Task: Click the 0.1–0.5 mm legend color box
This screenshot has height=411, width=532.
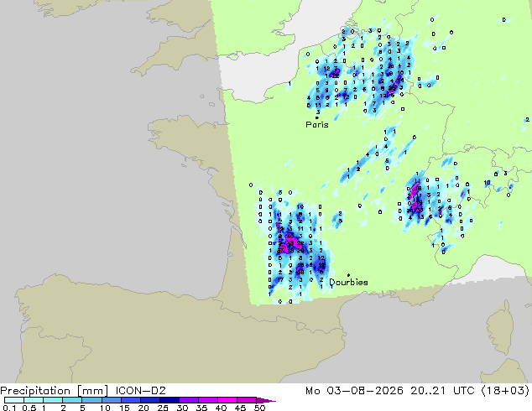Action: 14,400
